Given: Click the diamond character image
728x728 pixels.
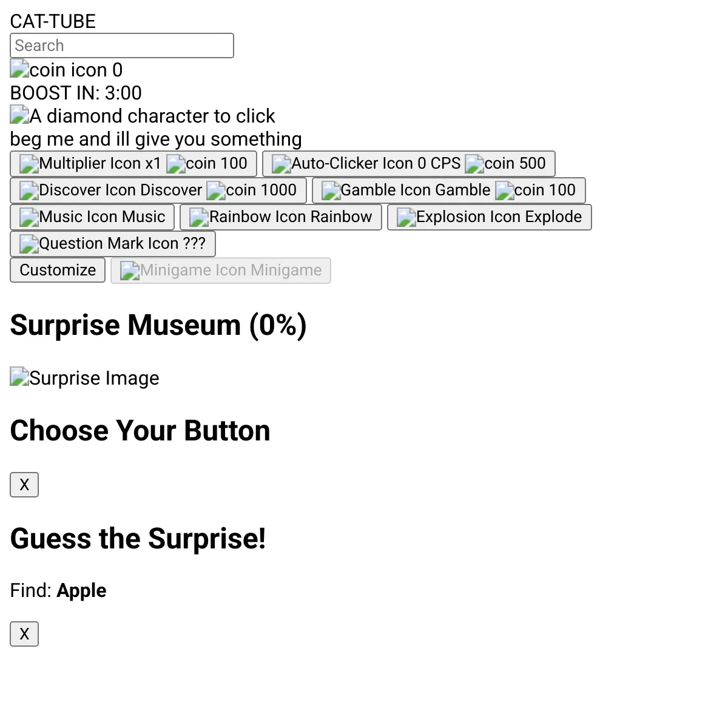Looking at the screenshot, I should (143, 115).
